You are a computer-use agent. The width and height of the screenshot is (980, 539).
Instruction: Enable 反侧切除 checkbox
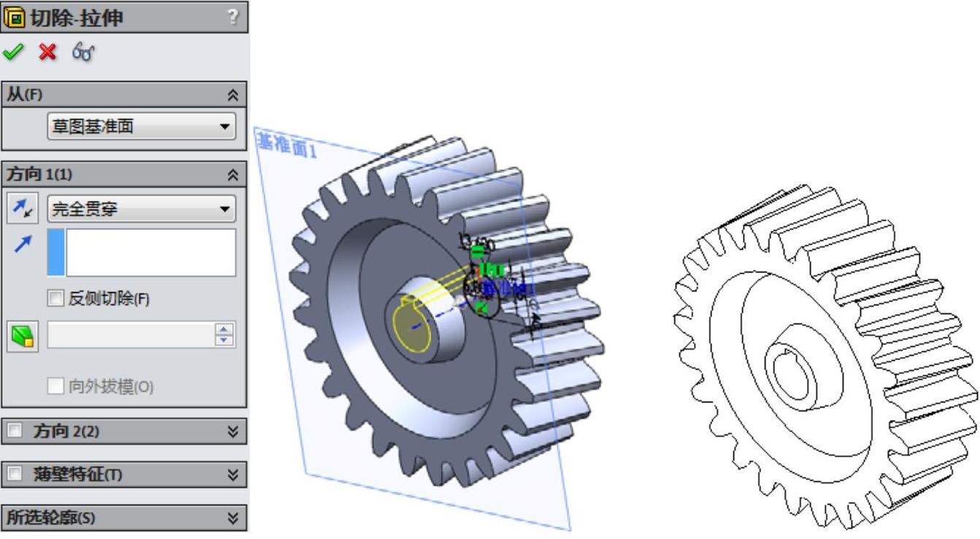(x=55, y=298)
